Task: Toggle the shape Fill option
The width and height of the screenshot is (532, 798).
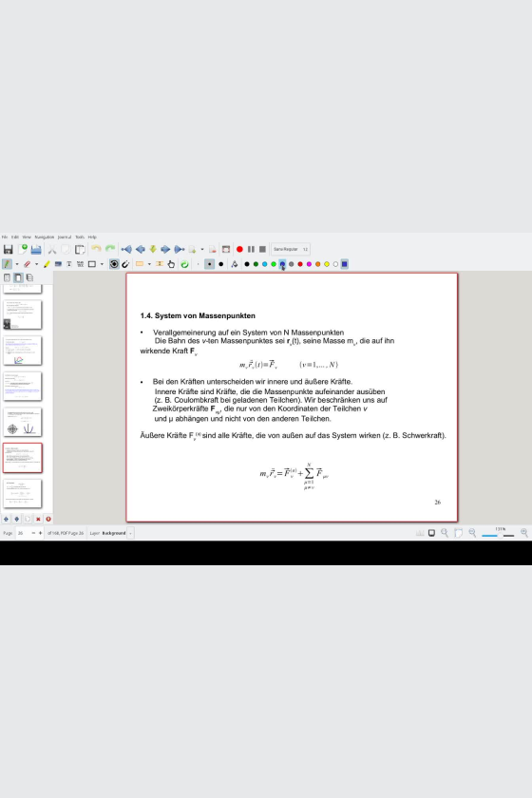Action: pyautogui.click(x=235, y=264)
